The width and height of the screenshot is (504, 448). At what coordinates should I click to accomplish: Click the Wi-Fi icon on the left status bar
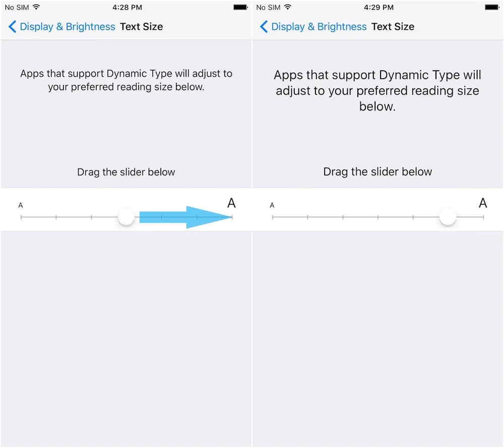[x=35, y=7]
